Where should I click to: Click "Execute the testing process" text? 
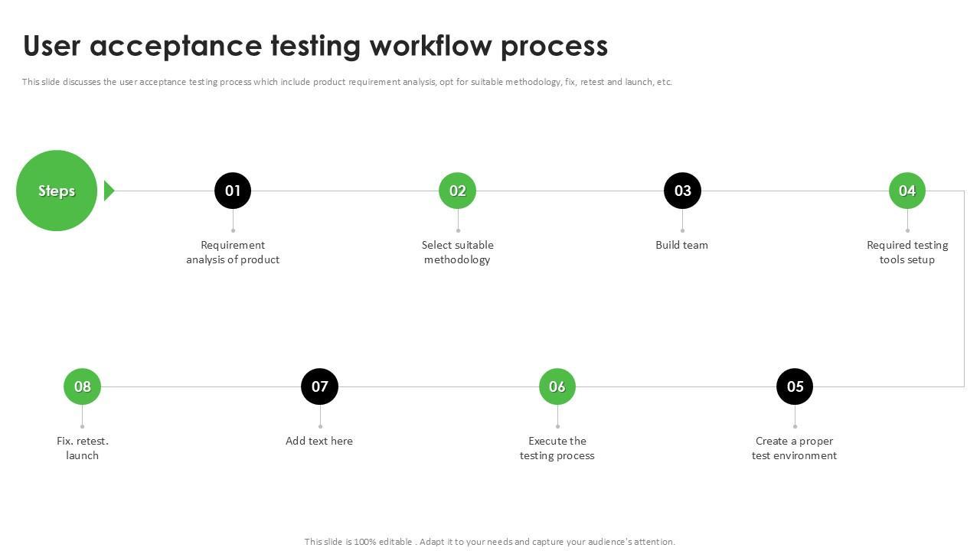557,448
